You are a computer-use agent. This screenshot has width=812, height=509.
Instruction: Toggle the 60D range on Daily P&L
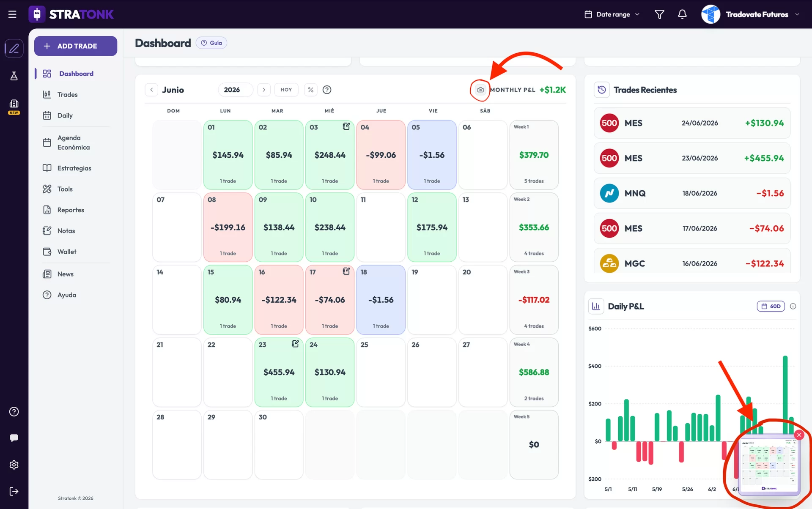click(x=771, y=306)
